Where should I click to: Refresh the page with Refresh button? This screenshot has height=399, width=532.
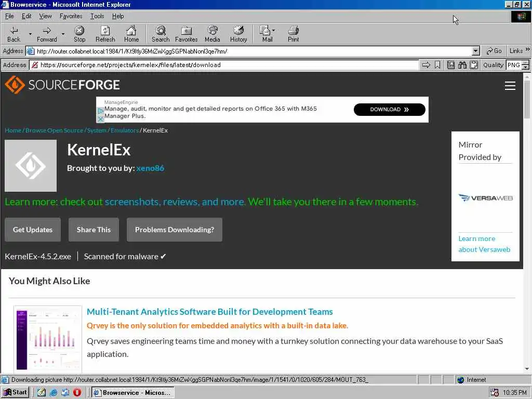tap(105, 34)
